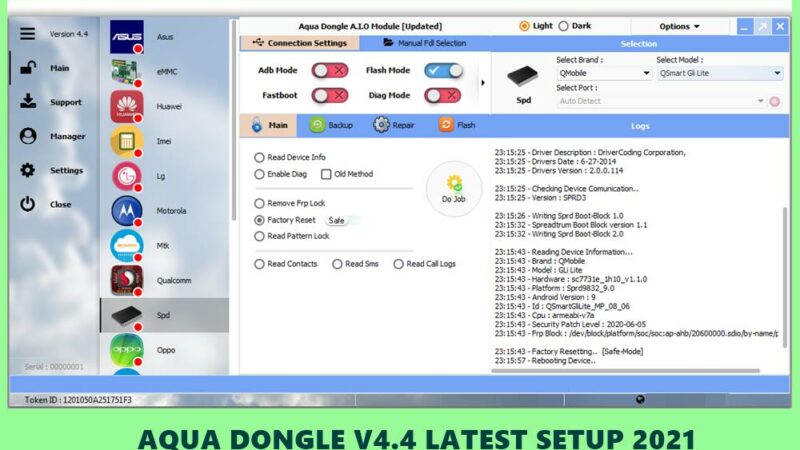Open the Main operations tab
Viewport: 800px width, 450px height.
click(269, 126)
